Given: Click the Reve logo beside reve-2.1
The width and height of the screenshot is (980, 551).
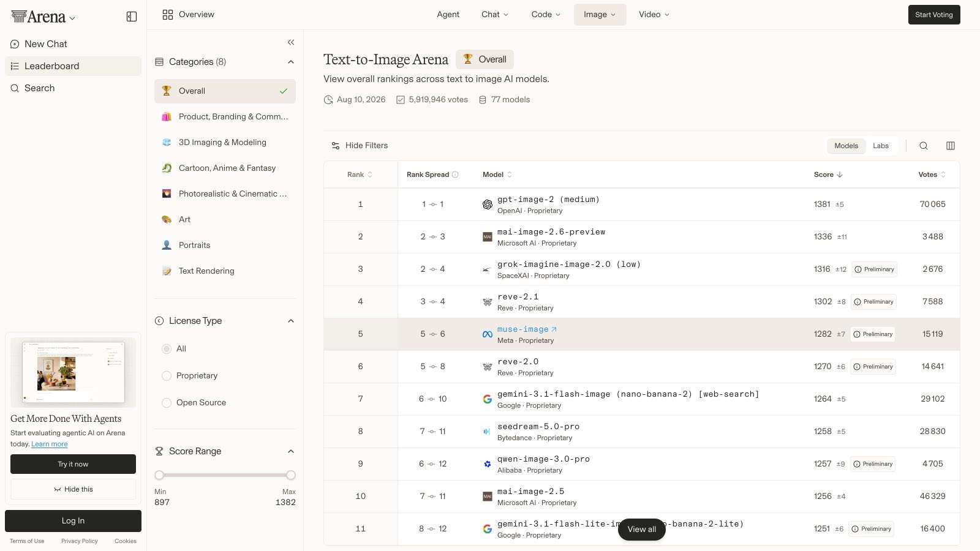Looking at the screenshot, I should click(x=488, y=302).
